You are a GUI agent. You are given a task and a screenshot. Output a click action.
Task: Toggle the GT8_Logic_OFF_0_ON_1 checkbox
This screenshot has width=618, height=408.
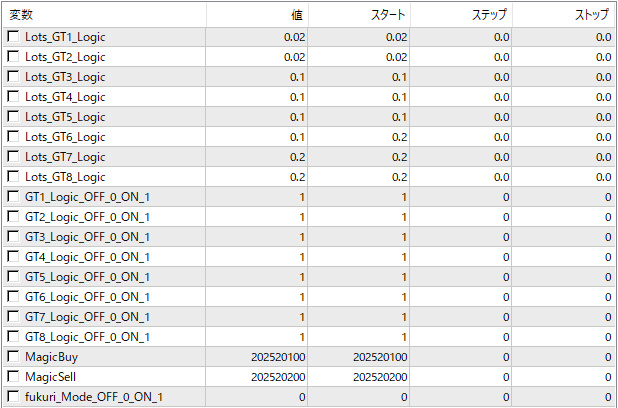pos(13,337)
